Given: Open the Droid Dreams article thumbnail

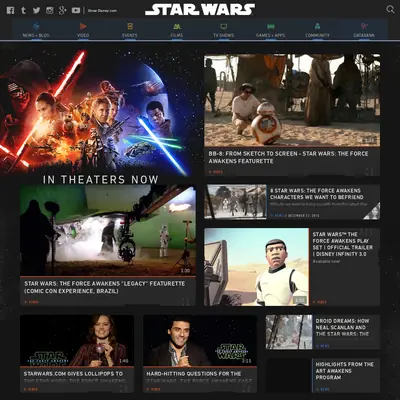Looking at the screenshot, I should point(289,332).
